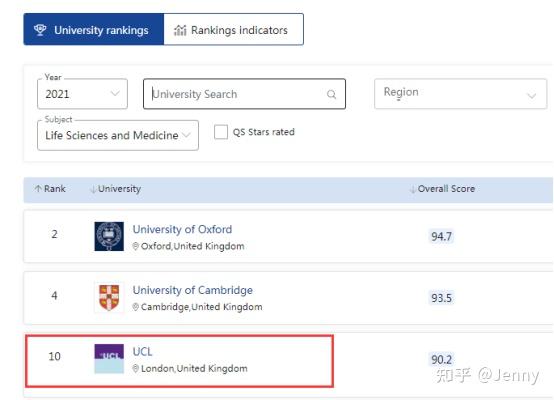The image size is (554, 400).
Task: Open the Year 2021 dropdown
Action: tap(82, 94)
